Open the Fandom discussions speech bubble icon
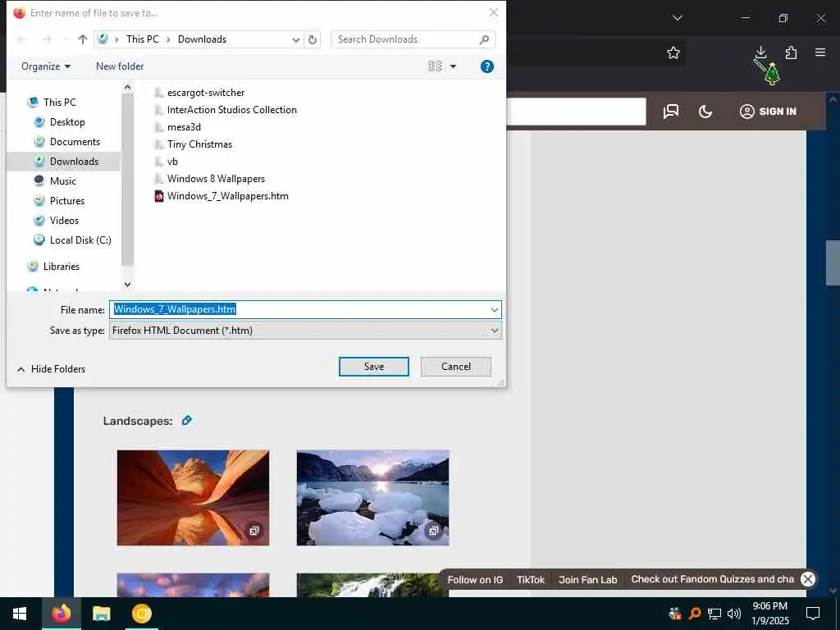 [x=671, y=112]
